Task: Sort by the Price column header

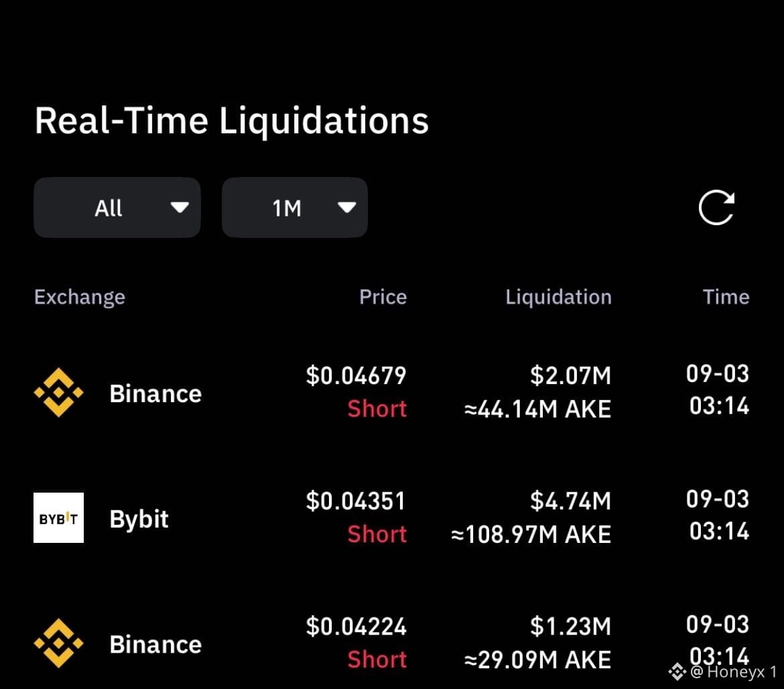Action: pyautogui.click(x=383, y=297)
